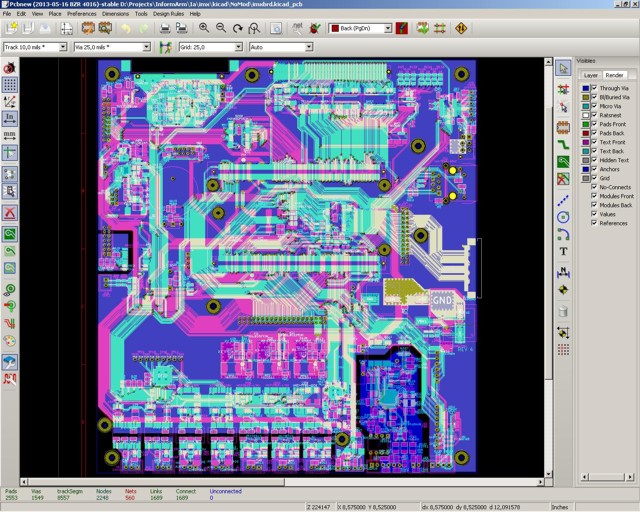The height and width of the screenshot is (512, 640).
Task: Open the Dimensions menu
Action: (x=115, y=14)
